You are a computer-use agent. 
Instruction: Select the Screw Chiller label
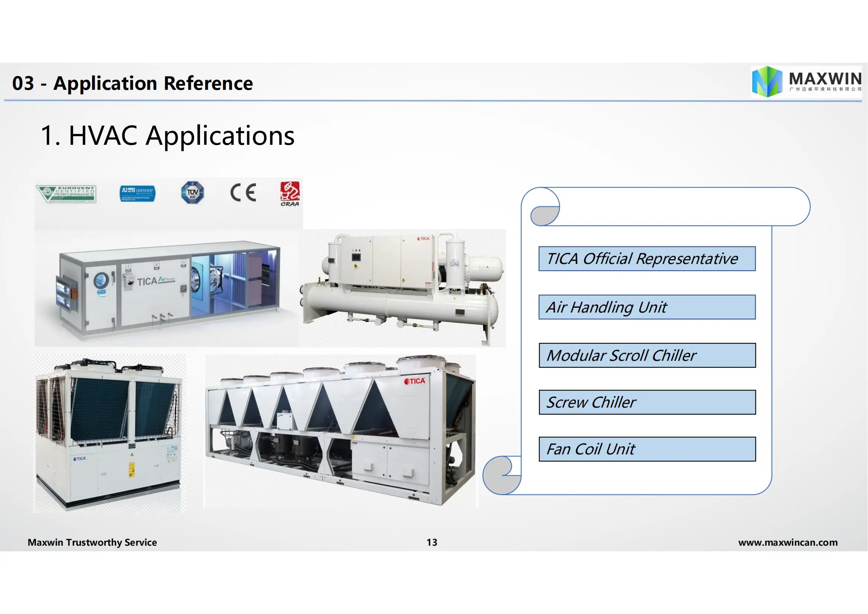pyautogui.click(x=647, y=402)
